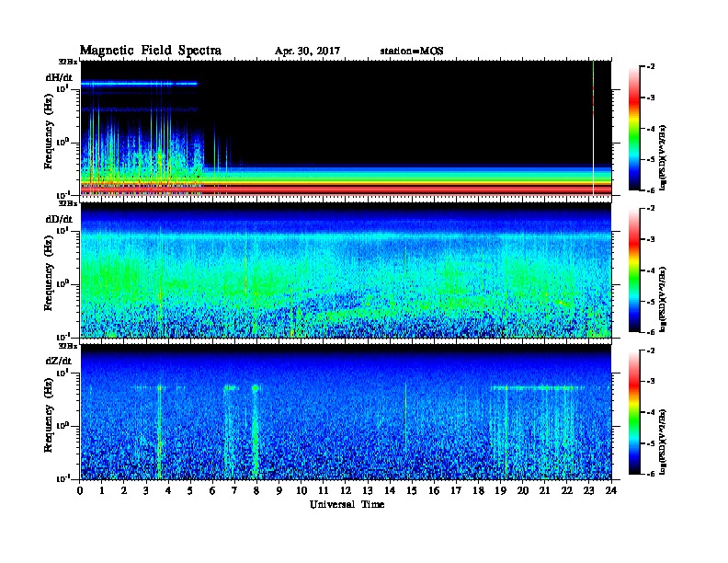Screen dimensions: 728x563
Task: Click log(PSD) units label beside dH/dt color bar
Action: (x=664, y=157)
